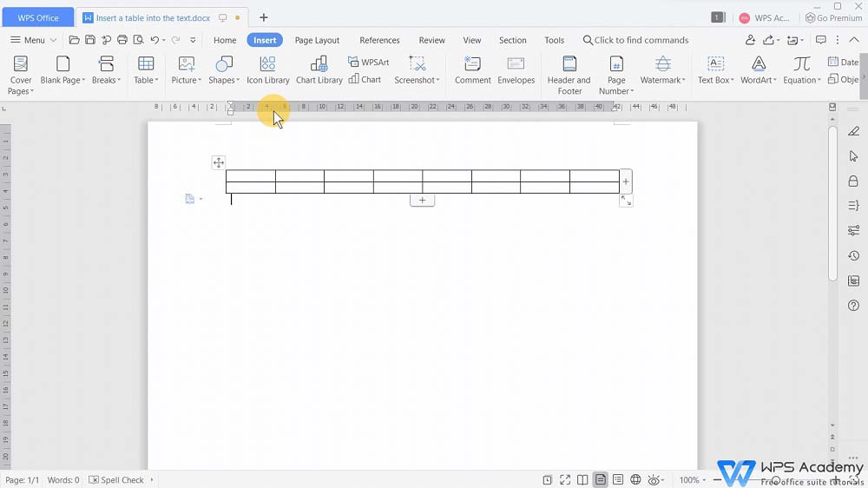Image resolution: width=868 pixels, height=488 pixels.
Task: Click the Save icon in quick toolbar
Action: (x=90, y=40)
